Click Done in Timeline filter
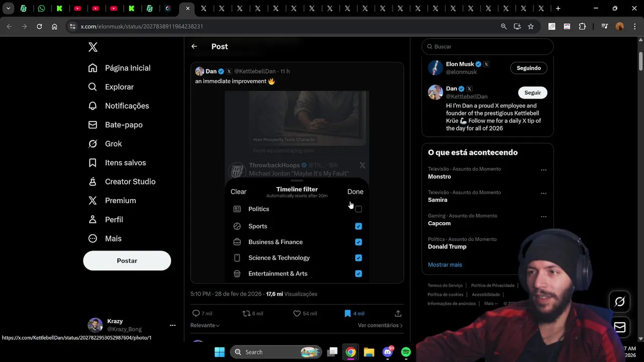The width and height of the screenshot is (644, 362). 355,192
